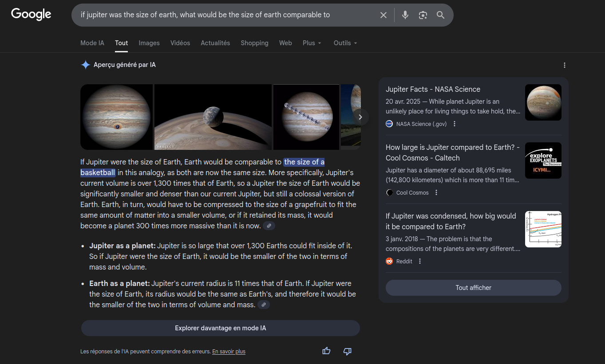Click the 'Earth as a planet:' heading
The width and height of the screenshot is (605, 364).
119,283
